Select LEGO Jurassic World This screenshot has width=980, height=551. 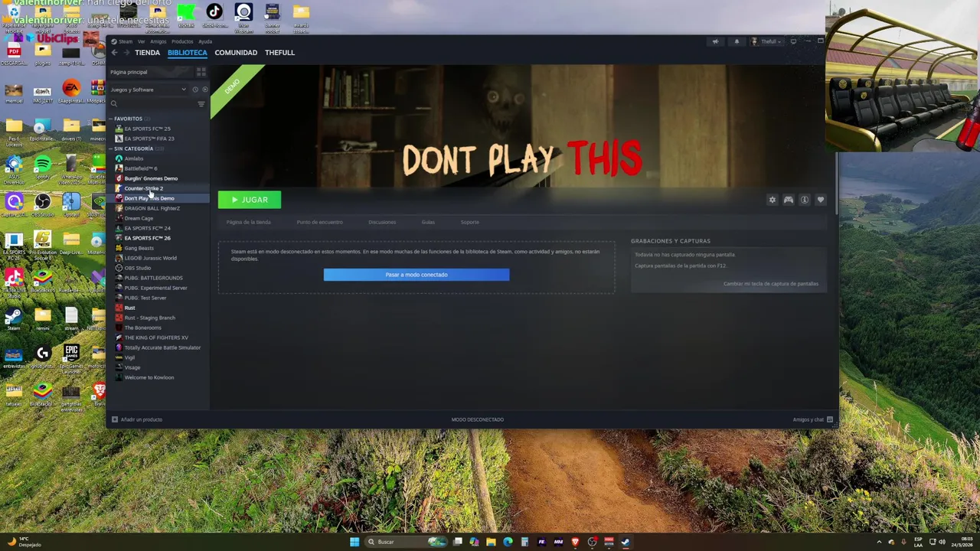(150, 258)
